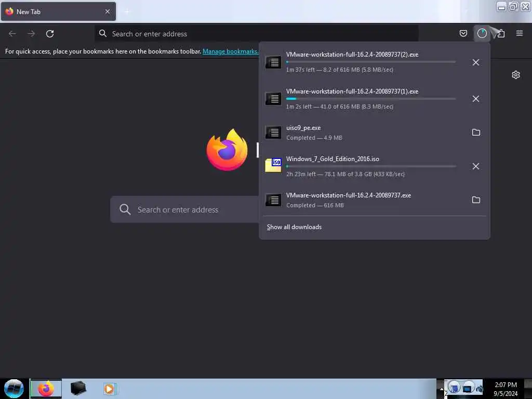Click the Windows_7_Gold_Edition_2016.iso file name
Image resolution: width=532 pixels, height=399 pixels.
coord(332,159)
